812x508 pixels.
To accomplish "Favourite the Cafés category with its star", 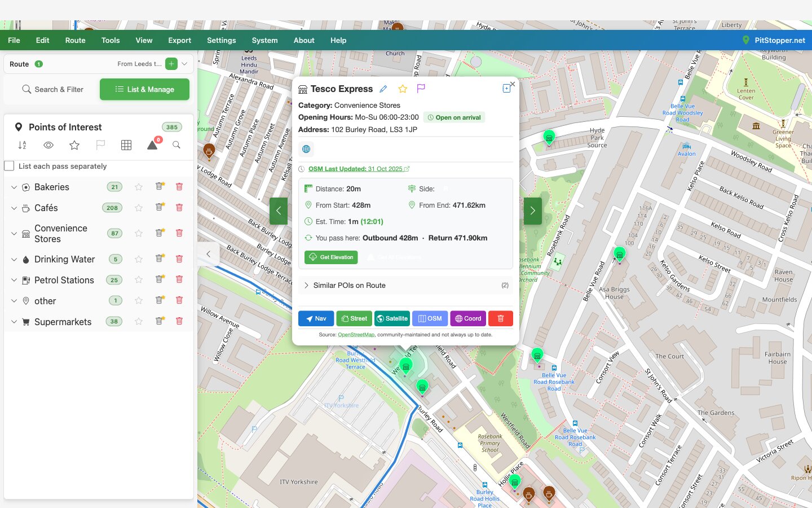I will coord(139,208).
